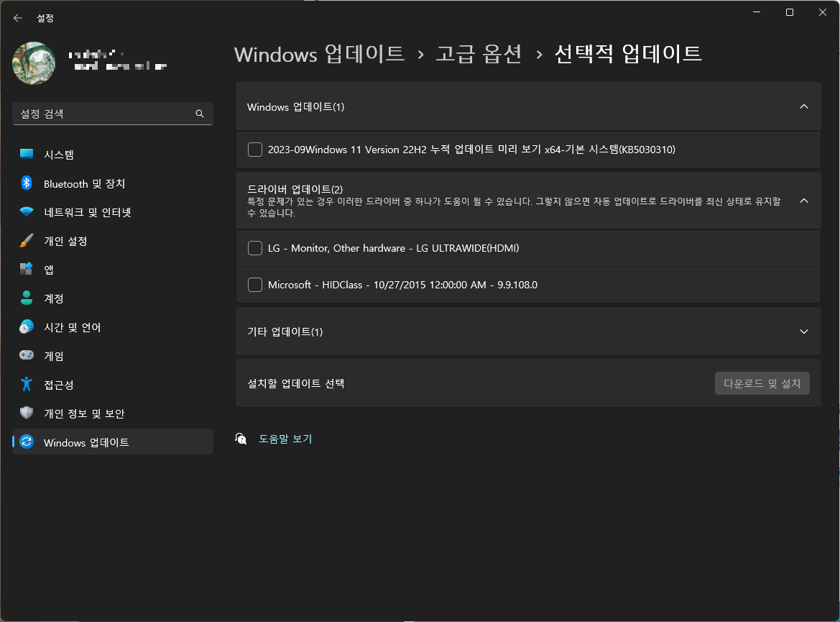Click the 앱 icon in sidebar
This screenshot has height=622, width=840.
[27, 269]
